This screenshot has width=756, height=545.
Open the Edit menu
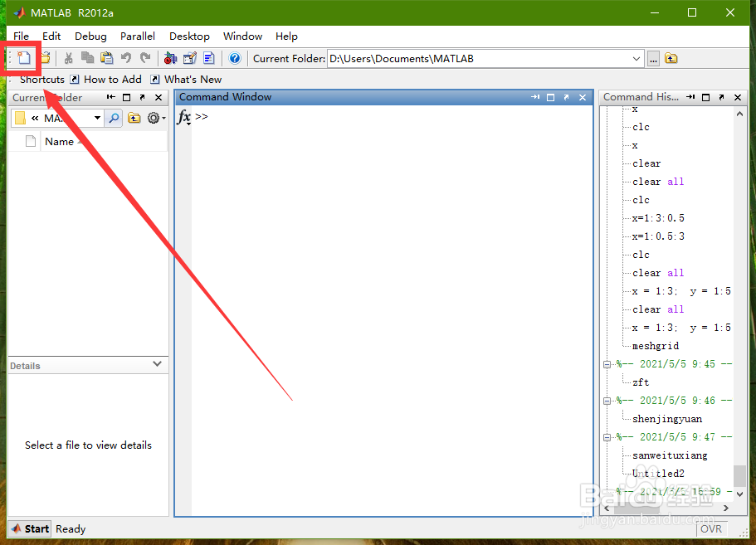pyautogui.click(x=51, y=36)
